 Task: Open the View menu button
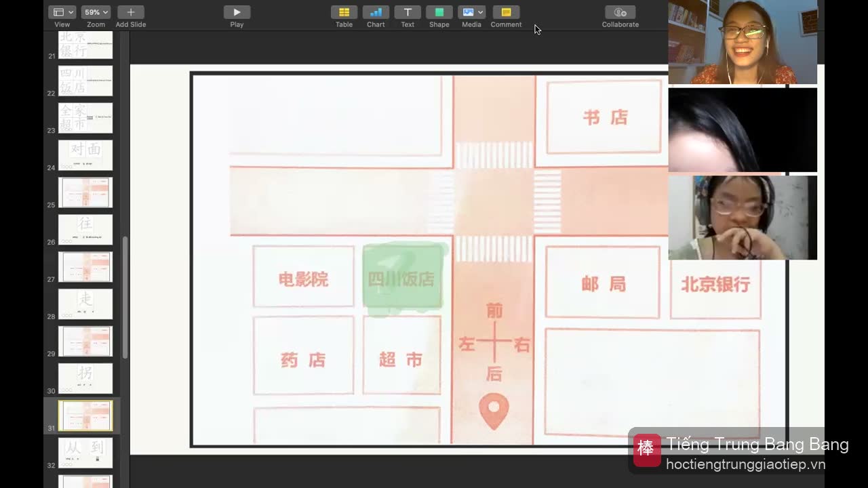(x=62, y=12)
